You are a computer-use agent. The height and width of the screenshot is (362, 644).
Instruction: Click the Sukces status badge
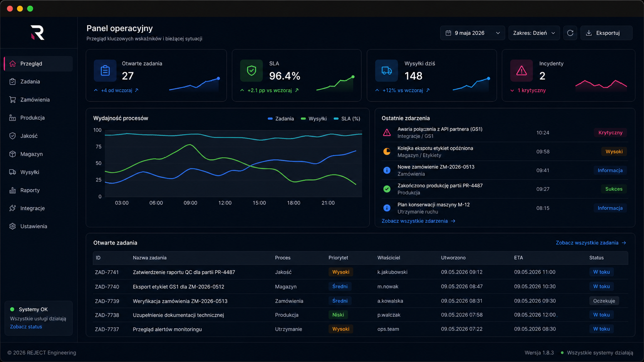coord(614,189)
